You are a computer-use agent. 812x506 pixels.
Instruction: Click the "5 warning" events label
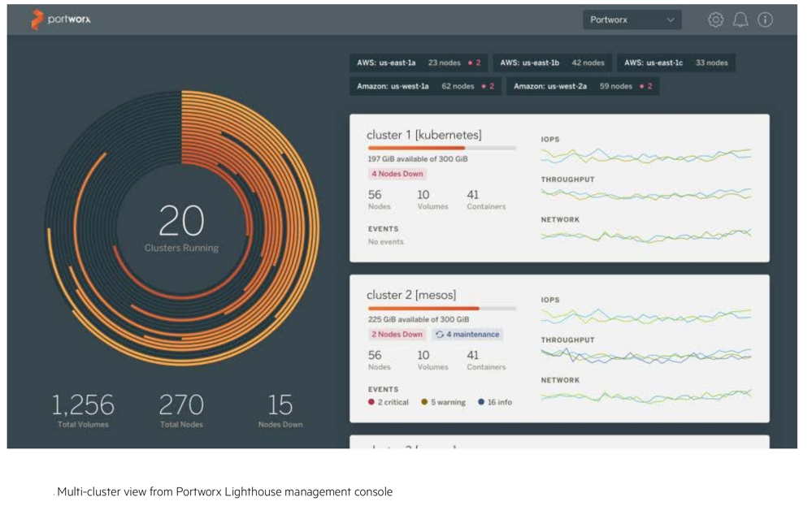pyautogui.click(x=448, y=402)
